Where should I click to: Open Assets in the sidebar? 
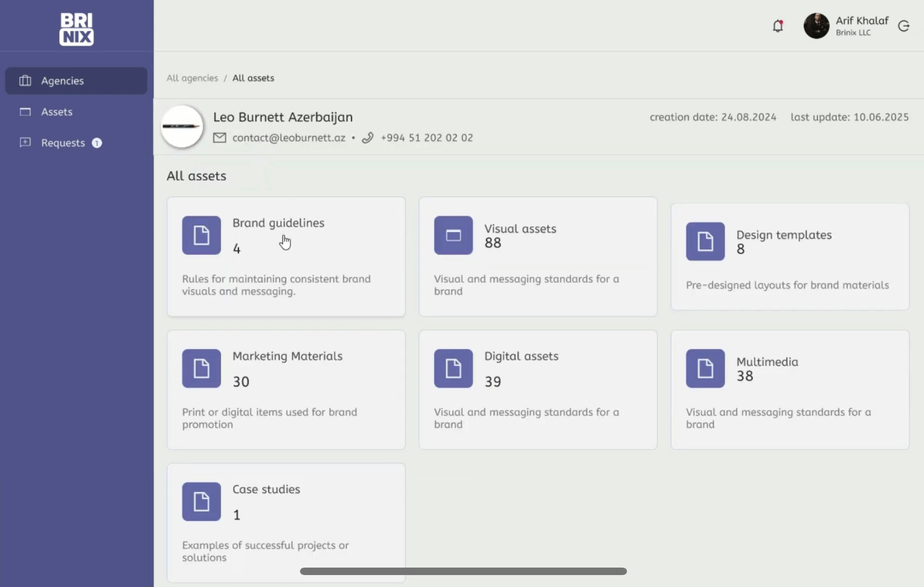coord(76,112)
